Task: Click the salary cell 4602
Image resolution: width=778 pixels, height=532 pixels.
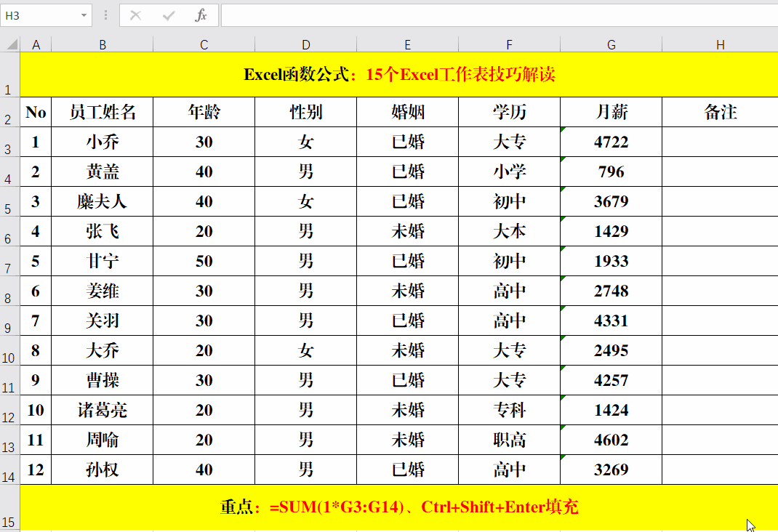Action: coord(611,440)
